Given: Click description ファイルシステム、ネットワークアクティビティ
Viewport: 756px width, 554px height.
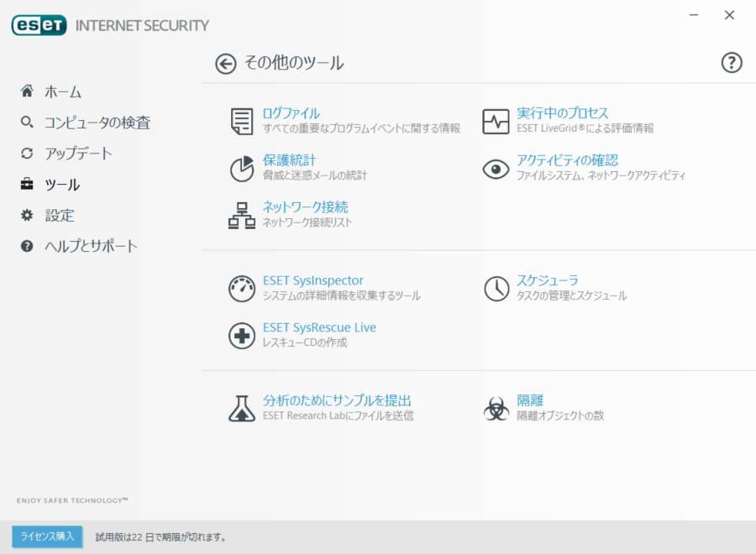Looking at the screenshot, I should point(601,175).
